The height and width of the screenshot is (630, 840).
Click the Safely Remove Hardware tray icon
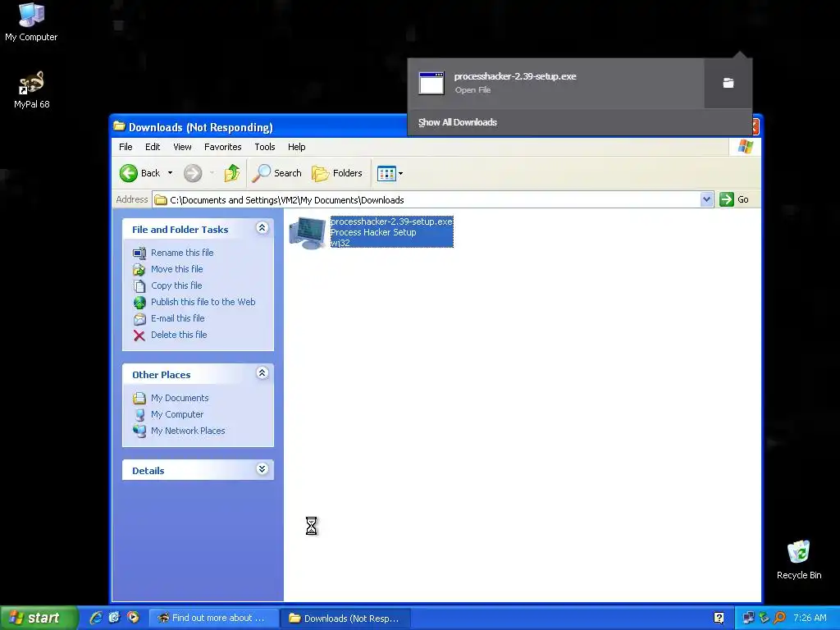coord(764,619)
